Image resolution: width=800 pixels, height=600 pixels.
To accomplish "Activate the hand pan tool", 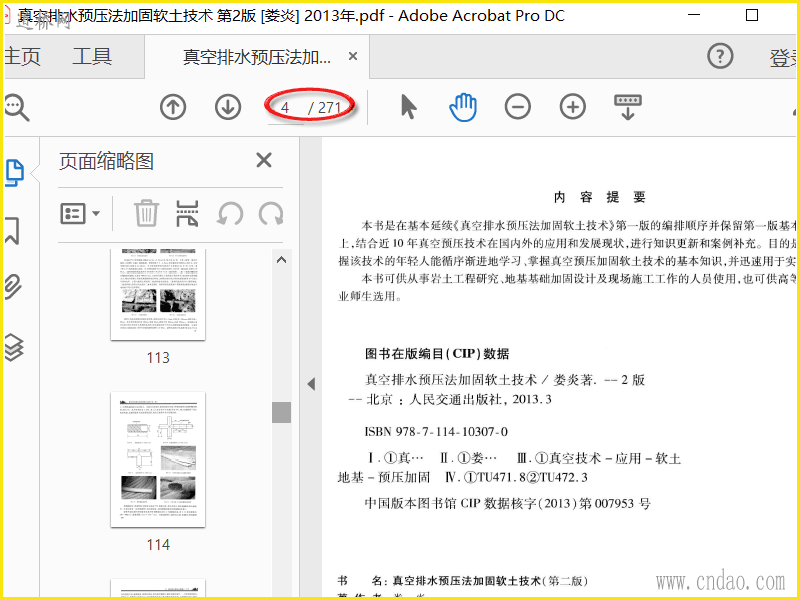I will click(x=463, y=107).
